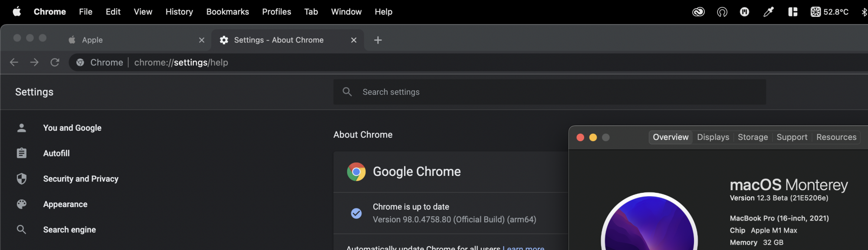
Task: Open the Bookmarks menu
Action: click(227, 12)
